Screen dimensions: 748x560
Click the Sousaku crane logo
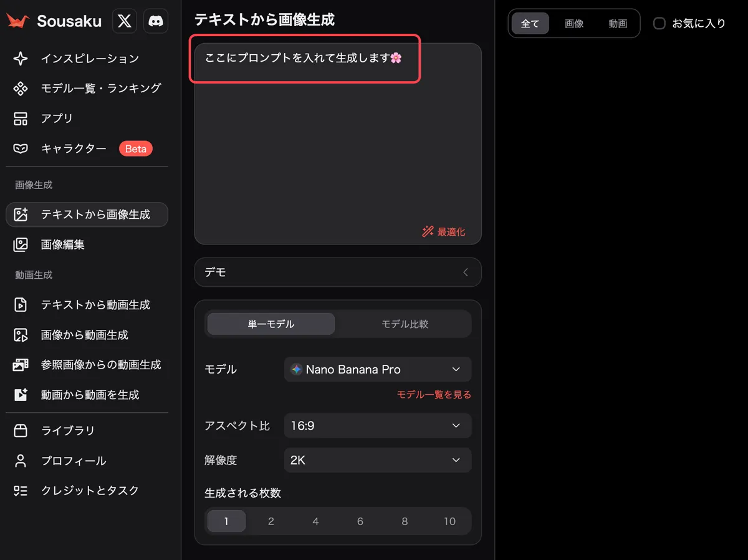[x=18, y=21]
